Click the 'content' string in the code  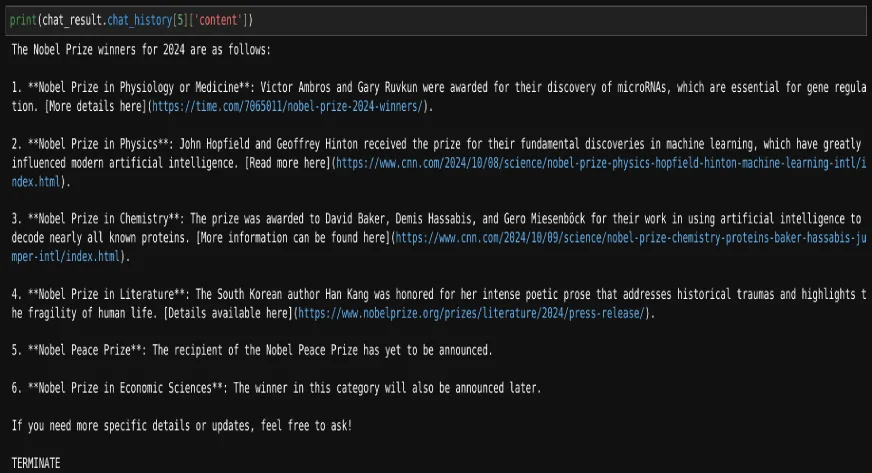[x=218, y=21]
